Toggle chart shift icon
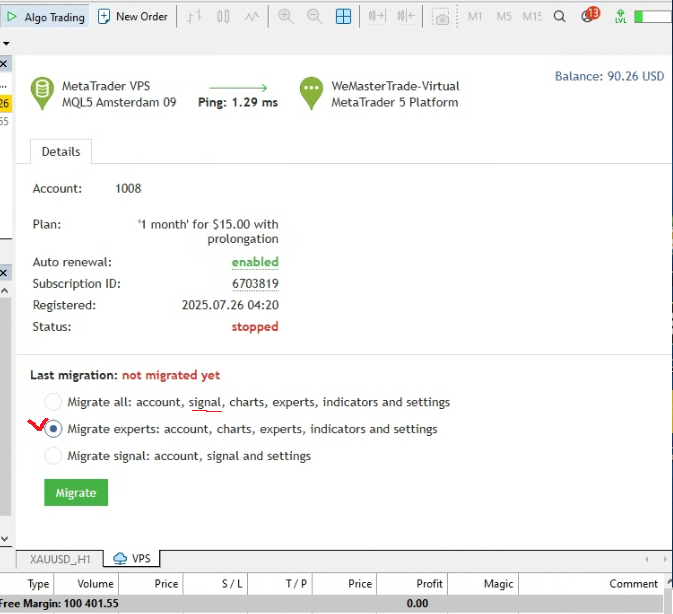This screenshot has height=614, width=673. (x=406, y=17)
